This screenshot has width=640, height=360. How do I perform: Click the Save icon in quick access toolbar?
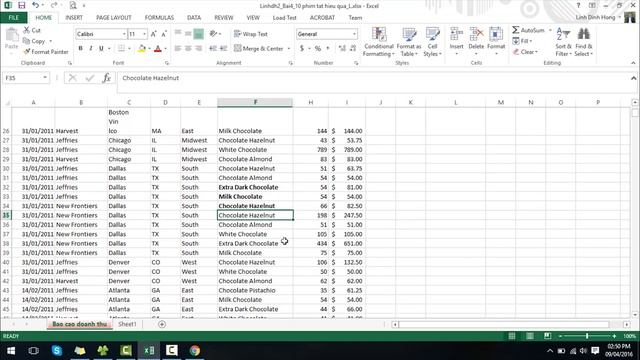click(22, 5)
